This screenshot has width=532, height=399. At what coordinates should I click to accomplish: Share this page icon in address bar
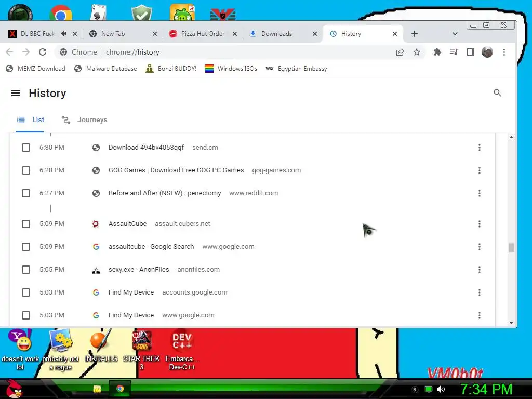[400, 52]
